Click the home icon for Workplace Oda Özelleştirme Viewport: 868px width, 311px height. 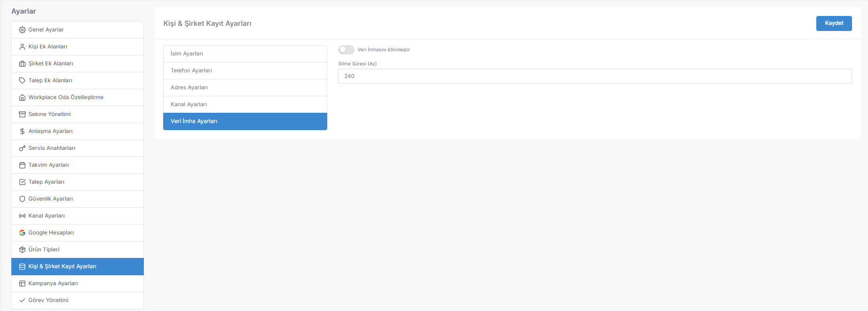point(22,97)
